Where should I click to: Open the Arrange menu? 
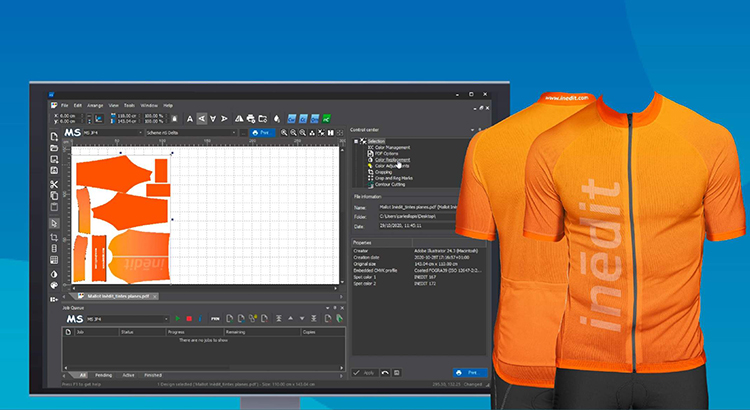tap(94, 105)
